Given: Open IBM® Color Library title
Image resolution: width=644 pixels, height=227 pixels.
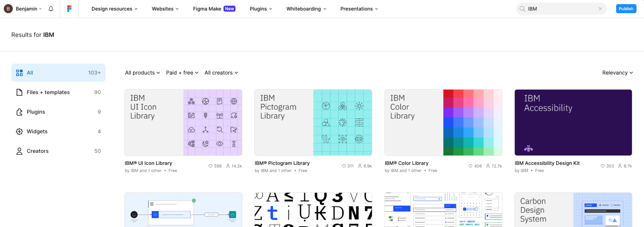Looking at the screenshot, I should pyautogui.click(x=406, y=163).
